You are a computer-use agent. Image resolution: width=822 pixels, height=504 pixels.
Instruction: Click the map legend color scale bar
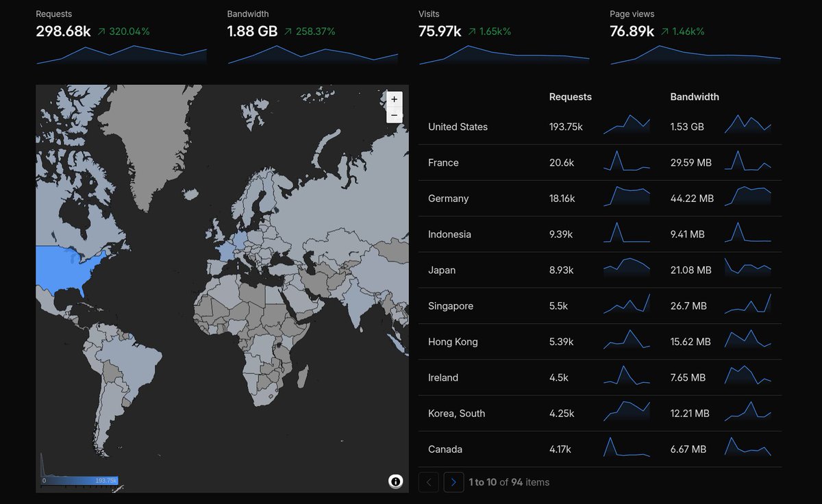coord(79,481)
